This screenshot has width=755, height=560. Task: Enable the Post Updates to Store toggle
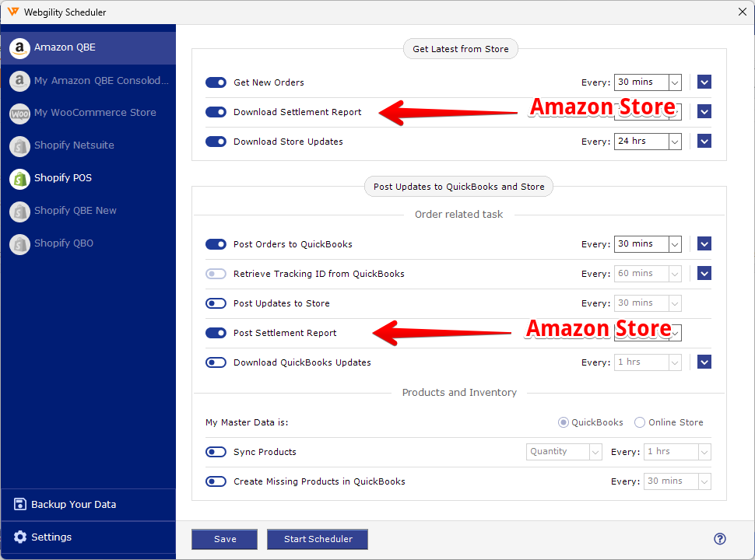pyautogui.click(x=216, y=303)
